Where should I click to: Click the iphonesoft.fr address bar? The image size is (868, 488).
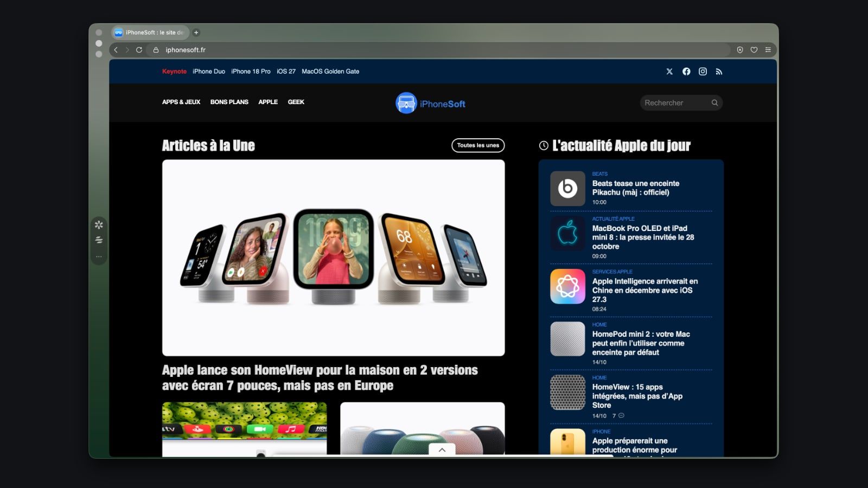[438, 50]
